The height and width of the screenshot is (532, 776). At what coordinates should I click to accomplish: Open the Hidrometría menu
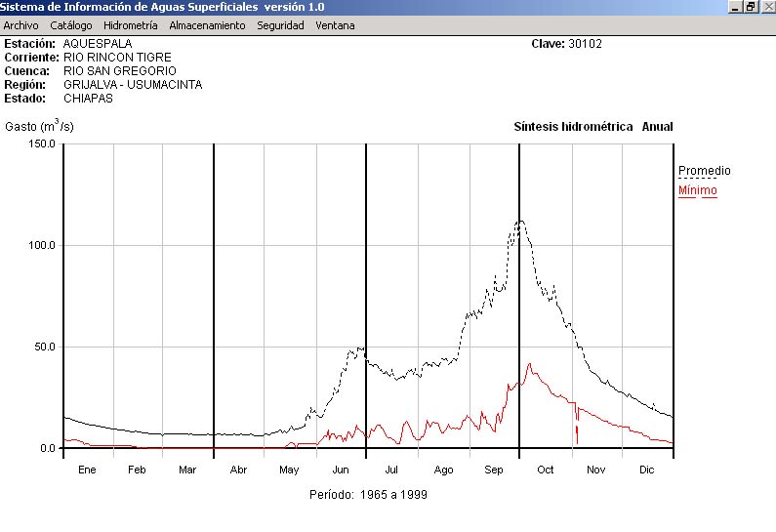click(130, 25)
